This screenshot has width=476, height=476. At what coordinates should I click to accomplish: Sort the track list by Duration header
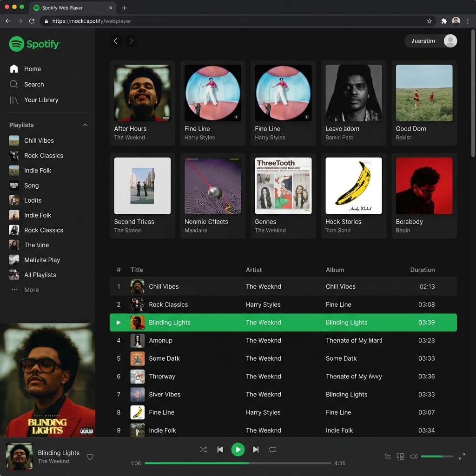pyautogui.click(x=422, y=270)
